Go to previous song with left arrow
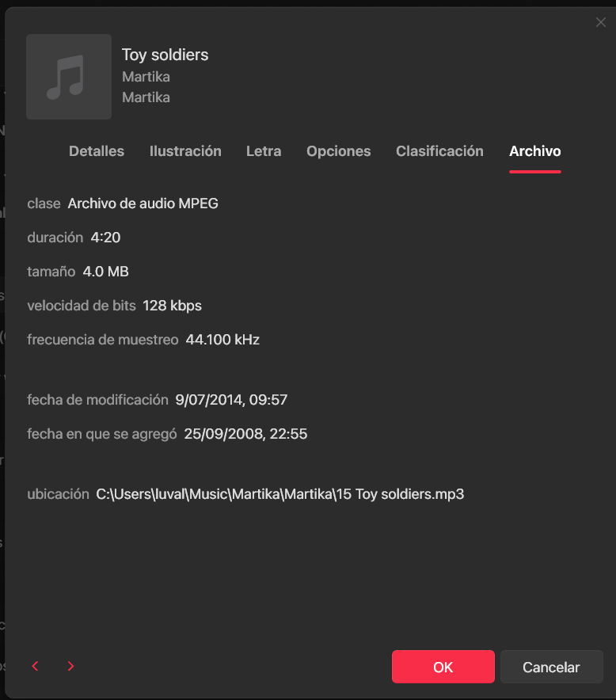 coord(36,666)
